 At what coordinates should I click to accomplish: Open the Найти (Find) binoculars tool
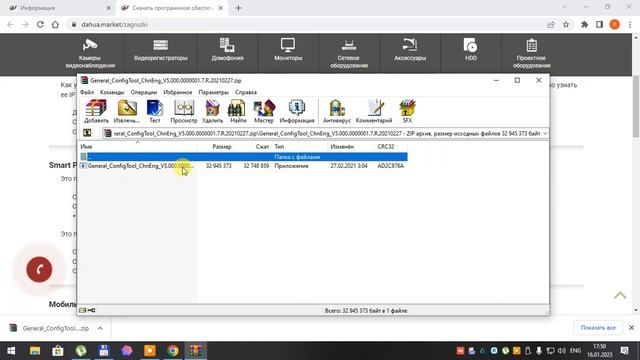[238, 111]
